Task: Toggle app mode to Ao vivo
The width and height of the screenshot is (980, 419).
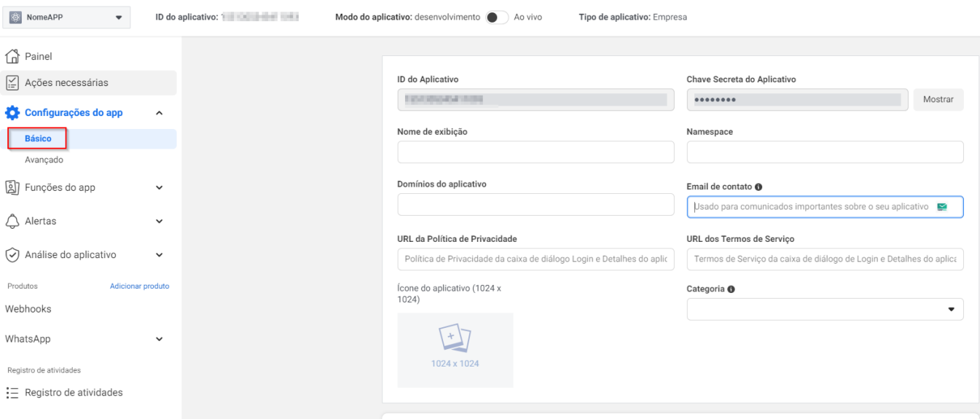Action: (497, 17)
